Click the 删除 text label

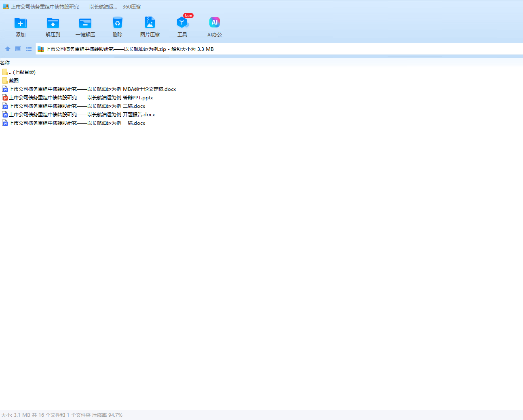[118, 35]
